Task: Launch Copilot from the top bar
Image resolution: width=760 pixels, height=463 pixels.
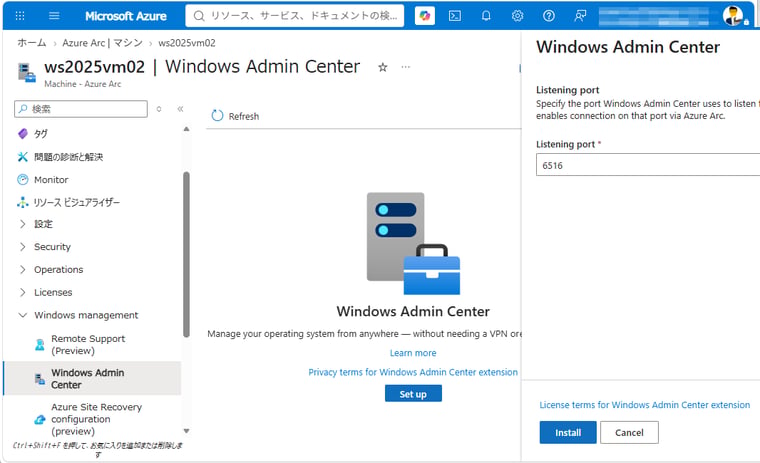Action: click(x=425, y=16)
